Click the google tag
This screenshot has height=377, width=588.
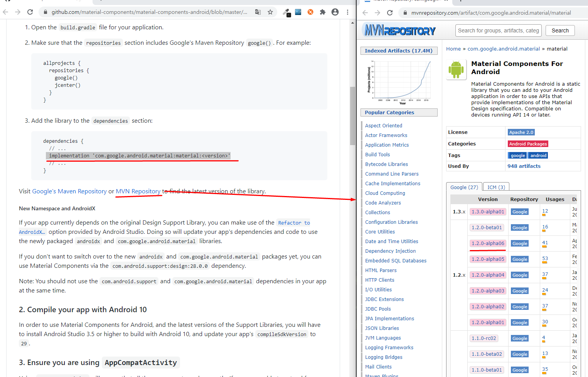coord(518,156)
